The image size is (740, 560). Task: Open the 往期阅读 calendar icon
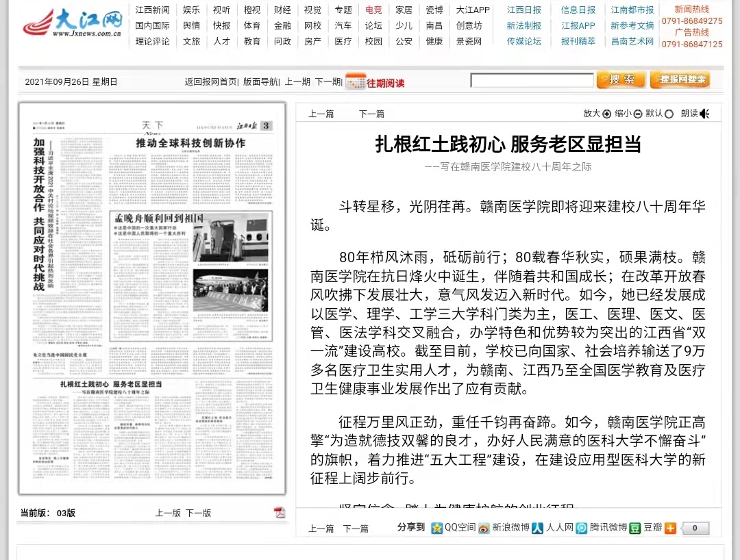(x=355, y=81)
